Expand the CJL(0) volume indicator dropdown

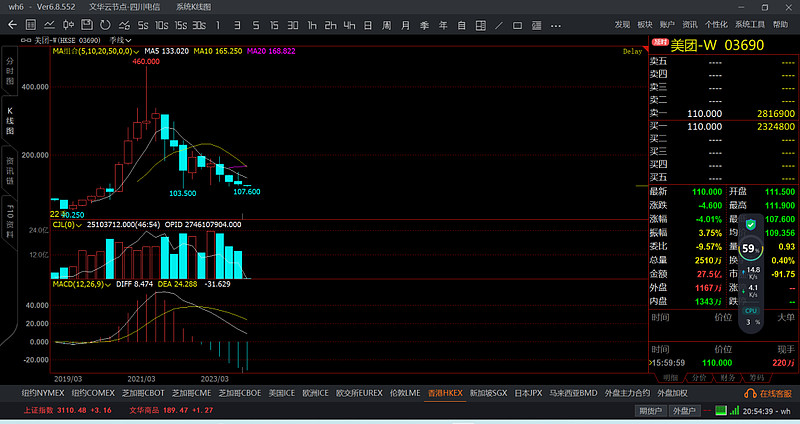pyautogui.click(x=67, y=225)
